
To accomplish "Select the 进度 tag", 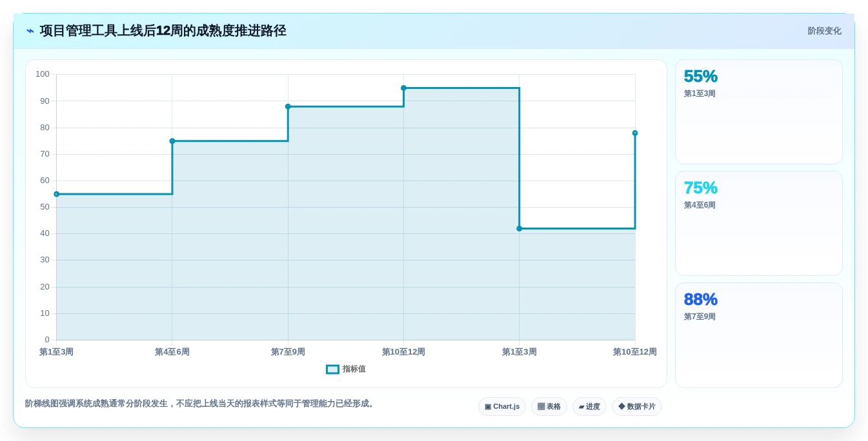I will pyautogui.click(x=589, y=407).
